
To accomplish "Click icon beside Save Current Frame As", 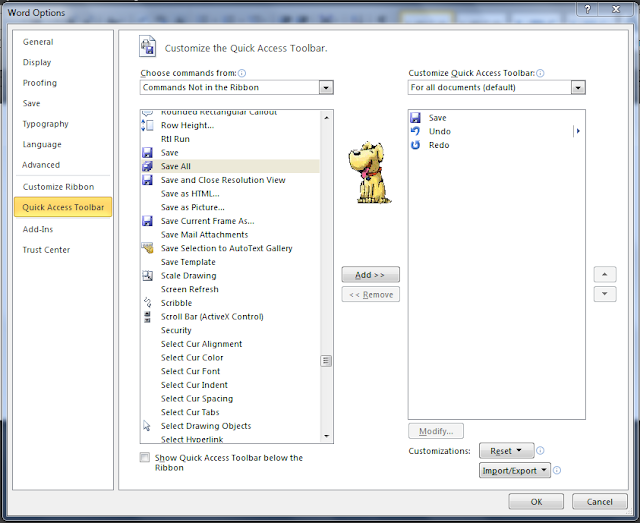I will tap(147, 221).
